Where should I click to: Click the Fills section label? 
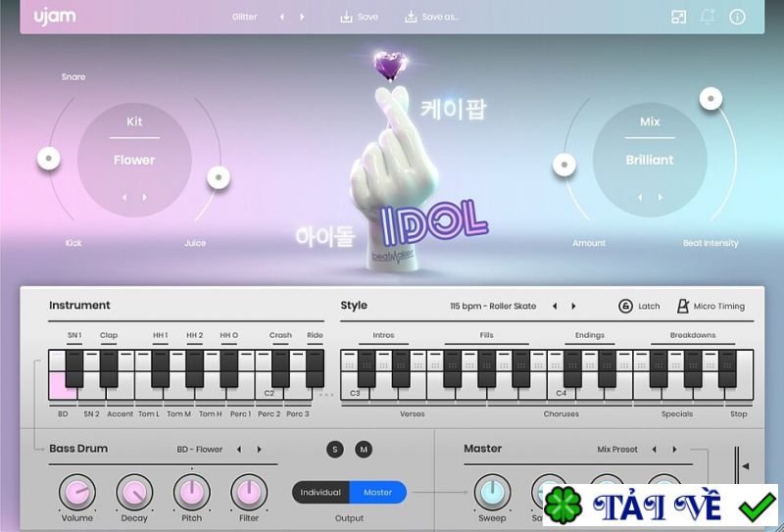click(486, 335)
